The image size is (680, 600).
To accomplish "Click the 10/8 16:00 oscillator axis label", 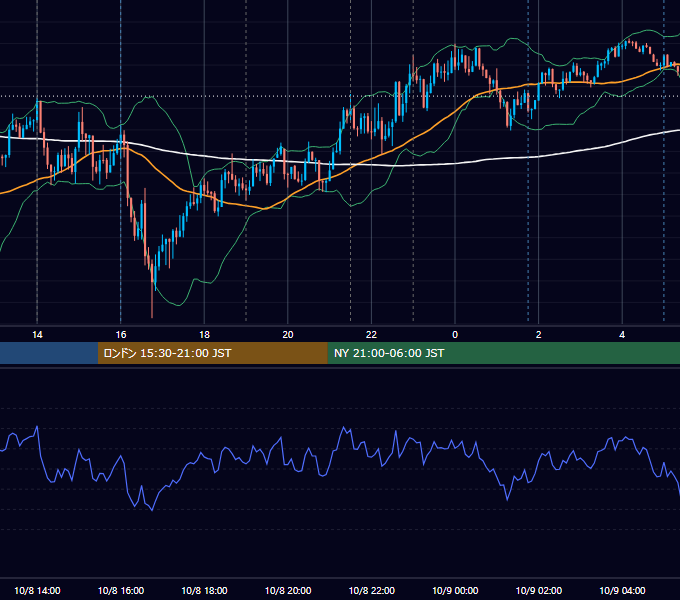I will point(121,590).
